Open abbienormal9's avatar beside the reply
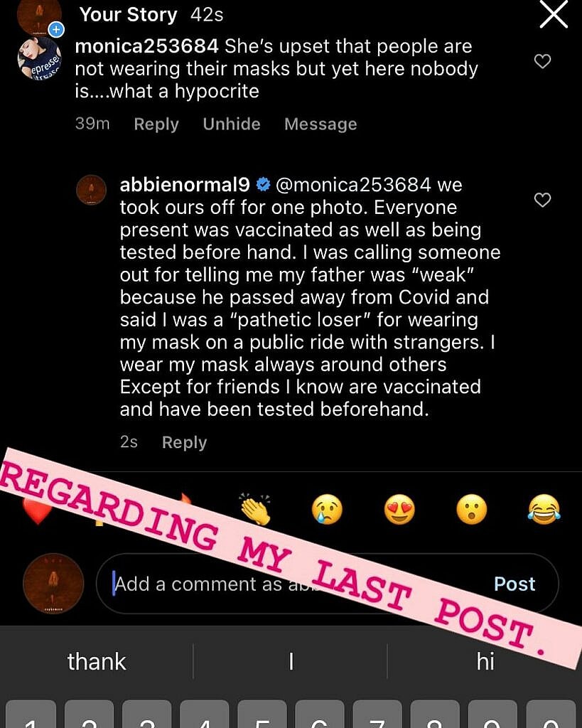The height and width of the screenshot is (728, 582). (x=92, y=191)
